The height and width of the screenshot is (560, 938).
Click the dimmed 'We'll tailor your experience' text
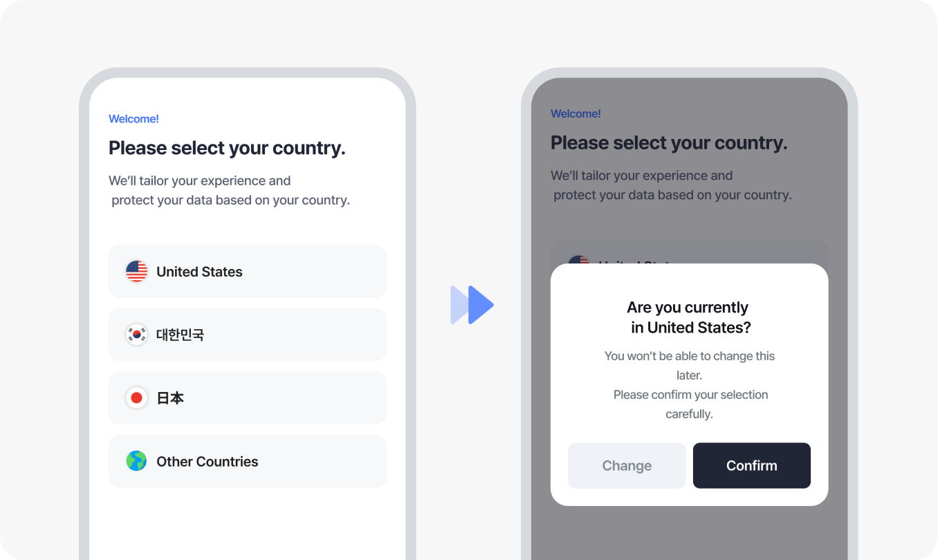click(671, 185)
